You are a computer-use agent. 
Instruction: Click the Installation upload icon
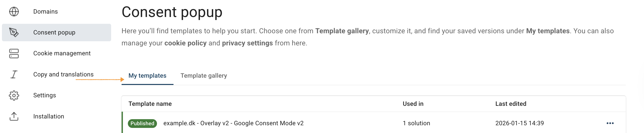click(x=14, y=116)
